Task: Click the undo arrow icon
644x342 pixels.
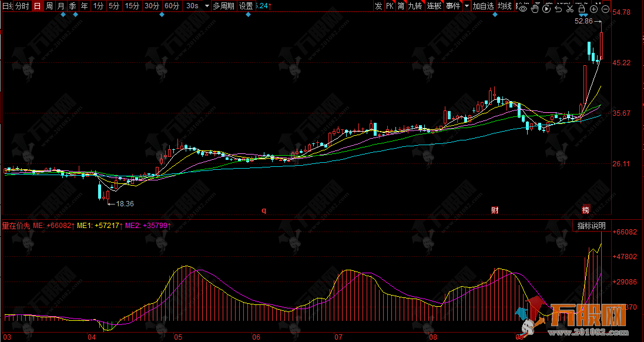Action: (x=558, y=8)
